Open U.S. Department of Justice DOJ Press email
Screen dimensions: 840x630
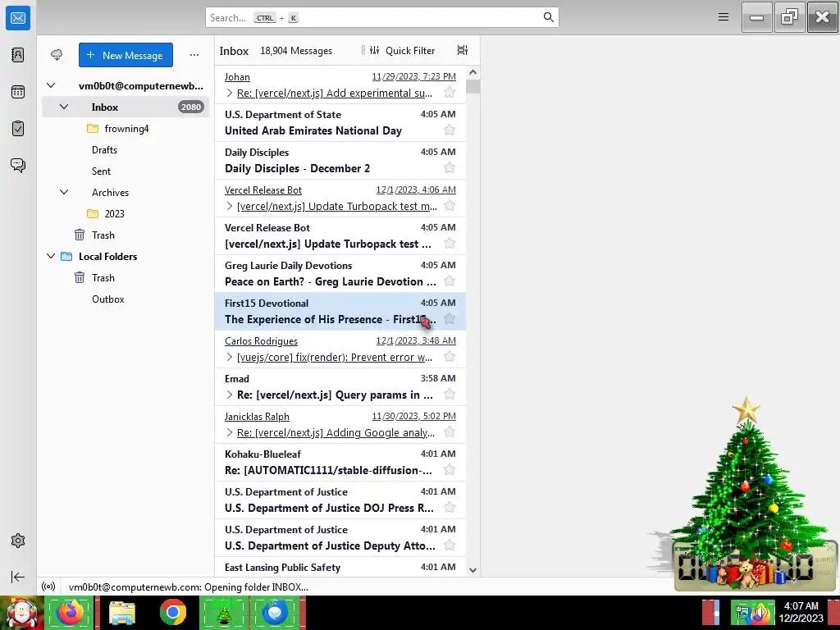340,500
